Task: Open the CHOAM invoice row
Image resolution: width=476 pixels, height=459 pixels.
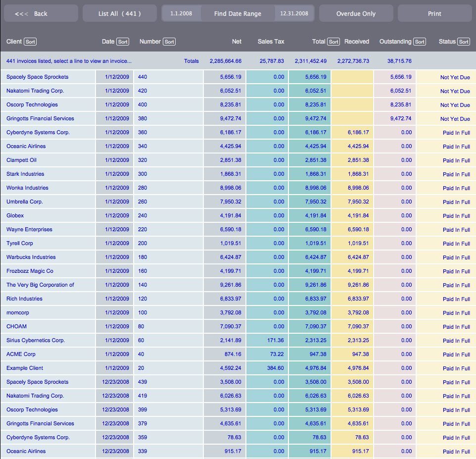Action: tap(238, 327)
